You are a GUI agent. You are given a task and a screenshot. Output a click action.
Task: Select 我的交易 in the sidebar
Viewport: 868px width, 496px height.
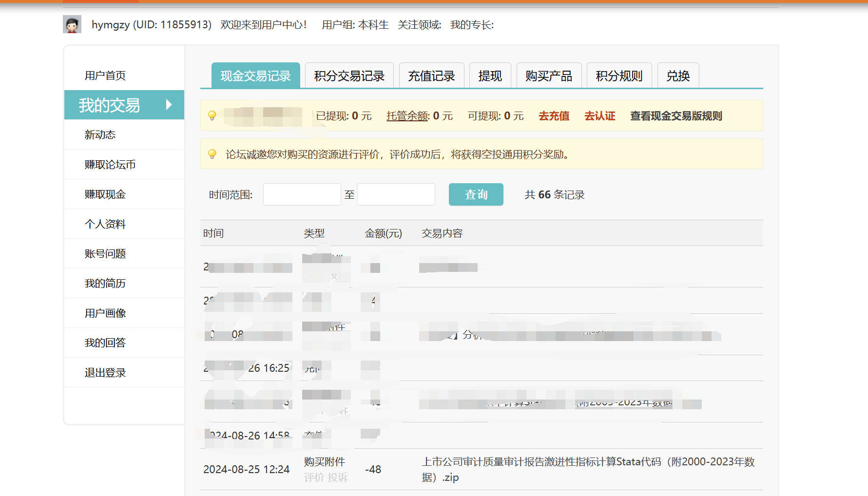pyautogui.click(x=124, y=105)
